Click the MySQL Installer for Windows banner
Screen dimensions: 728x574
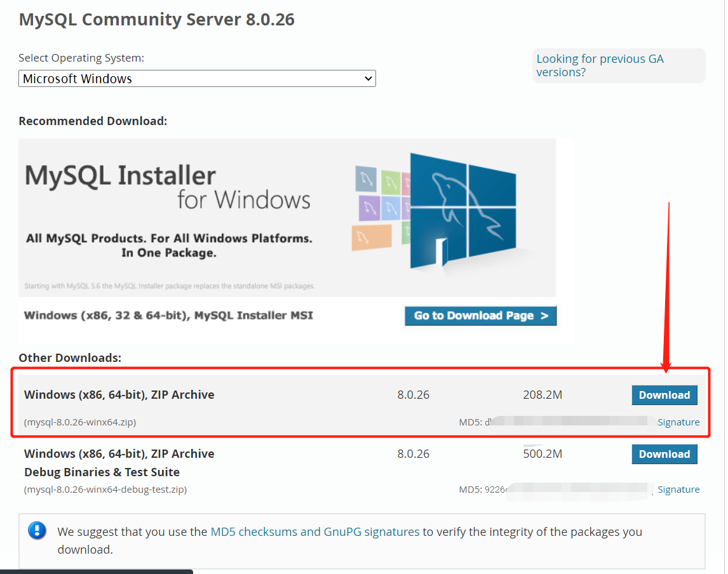287,217
